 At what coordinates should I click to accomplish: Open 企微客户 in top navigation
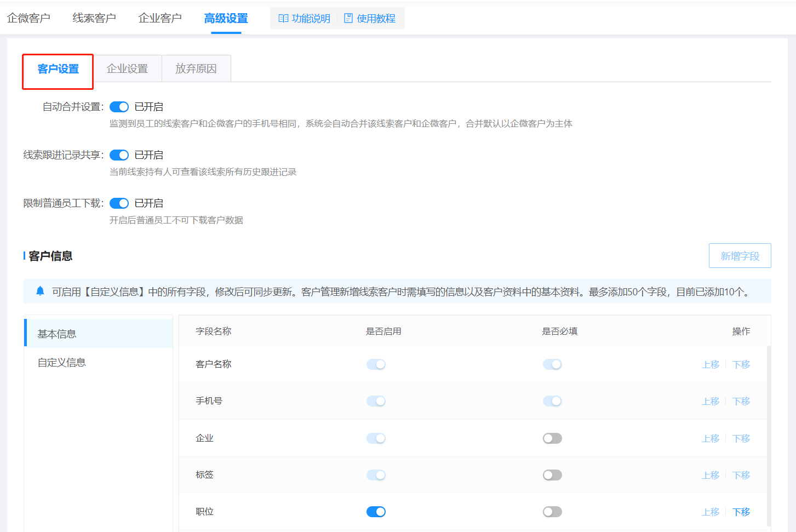(x=28, y=19)
